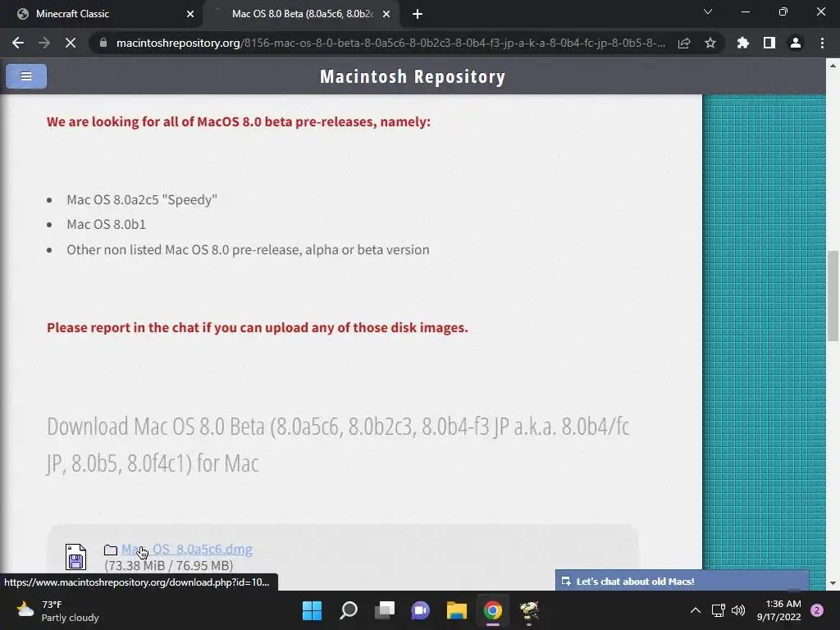Open the volume speaker tray icon
This screenshot has width=840, height=630.
pos(738,610)
